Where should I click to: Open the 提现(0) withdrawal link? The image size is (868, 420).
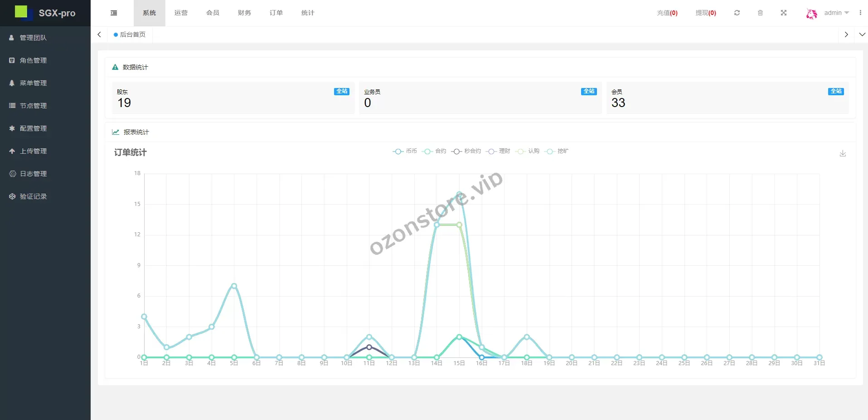(706, 13)
